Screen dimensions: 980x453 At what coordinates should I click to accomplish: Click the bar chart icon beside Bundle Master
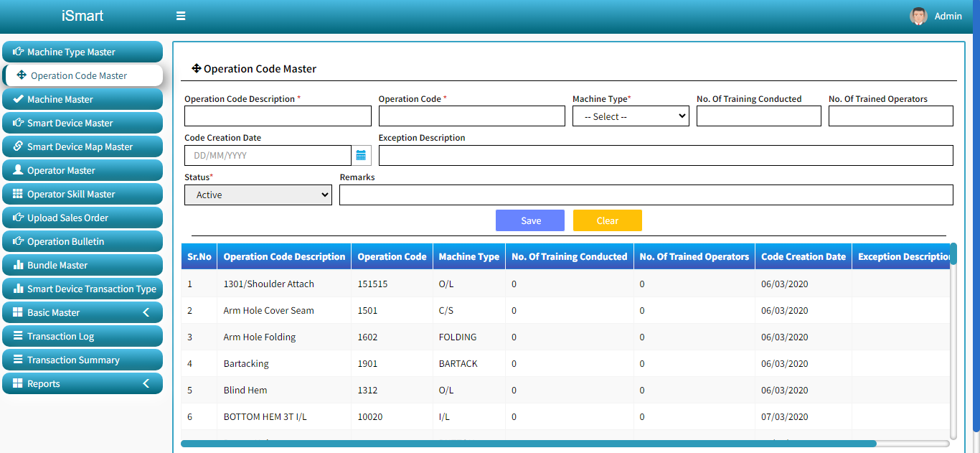pos(18,265)
